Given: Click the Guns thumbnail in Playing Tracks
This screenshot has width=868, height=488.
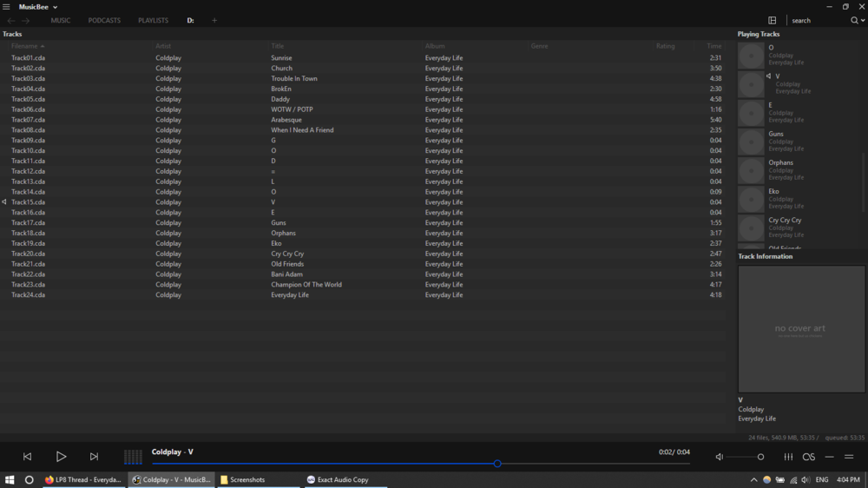Looking at the screenshot, I should [x=751, y=142].
